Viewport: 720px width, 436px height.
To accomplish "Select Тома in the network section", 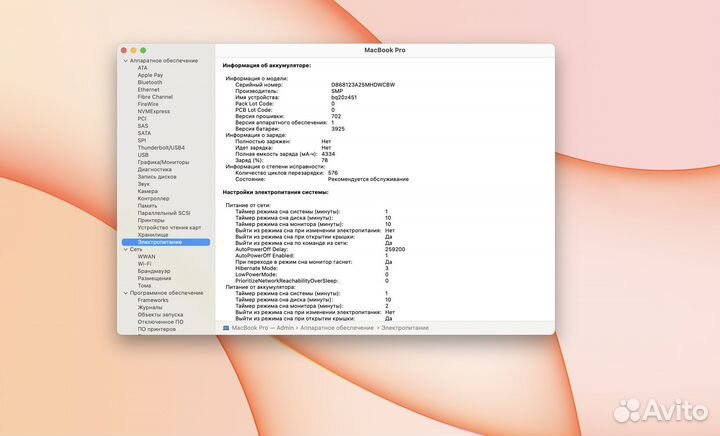I will 144,285.
